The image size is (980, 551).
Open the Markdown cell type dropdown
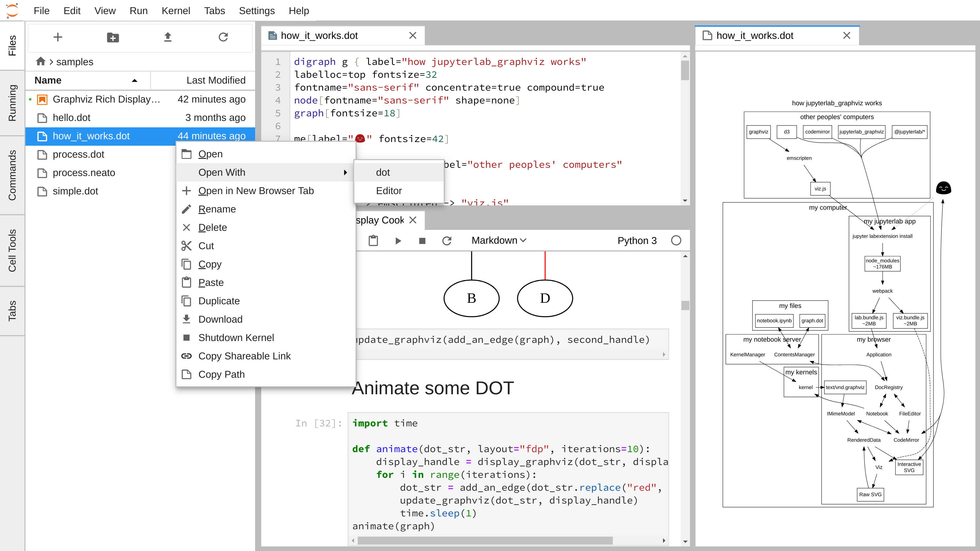498,241
